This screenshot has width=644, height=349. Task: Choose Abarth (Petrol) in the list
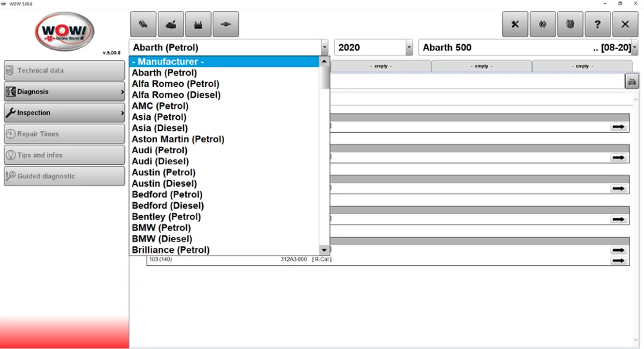click(224, 73)
